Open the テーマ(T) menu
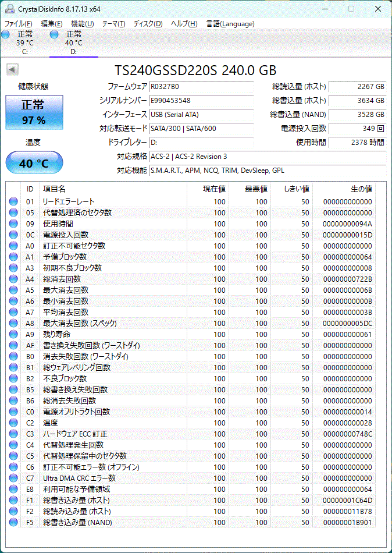The height and width of the screenshot is (553, 392). tap(113, 24)
